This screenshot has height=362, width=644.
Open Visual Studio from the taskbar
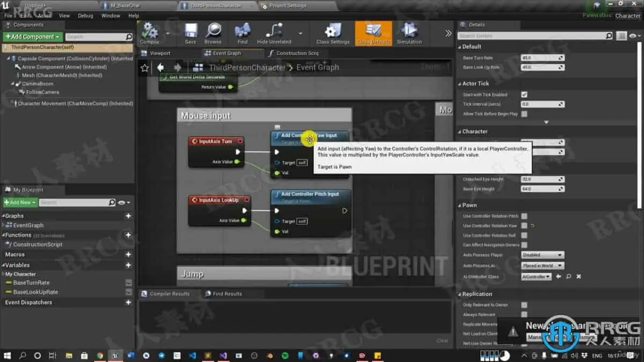tap(223, 355)
